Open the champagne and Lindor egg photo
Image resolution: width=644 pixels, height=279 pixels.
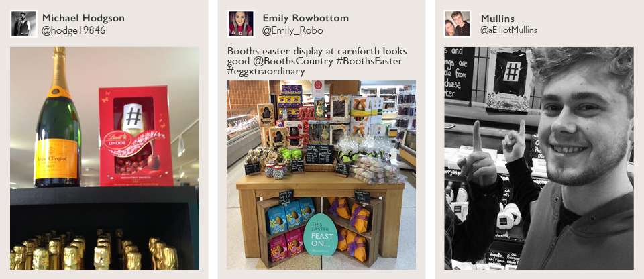tap(105, 158)
